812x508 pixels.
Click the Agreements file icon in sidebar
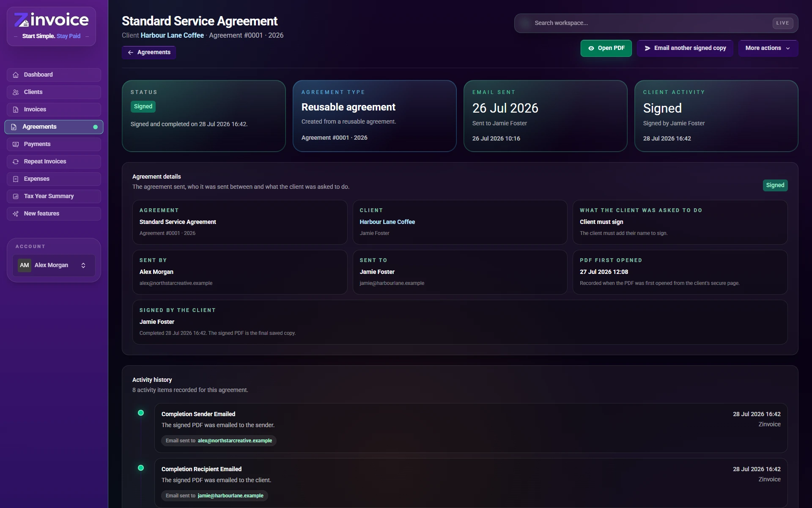point(14,127)
